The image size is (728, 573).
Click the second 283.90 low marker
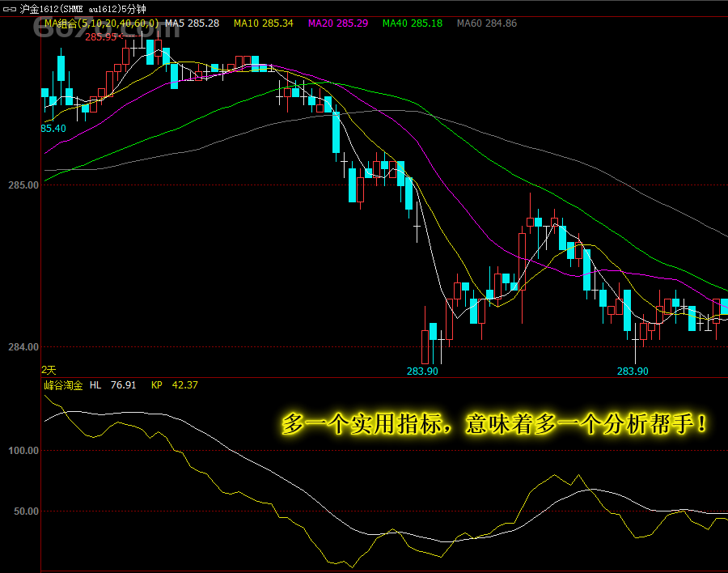point(633,371)
